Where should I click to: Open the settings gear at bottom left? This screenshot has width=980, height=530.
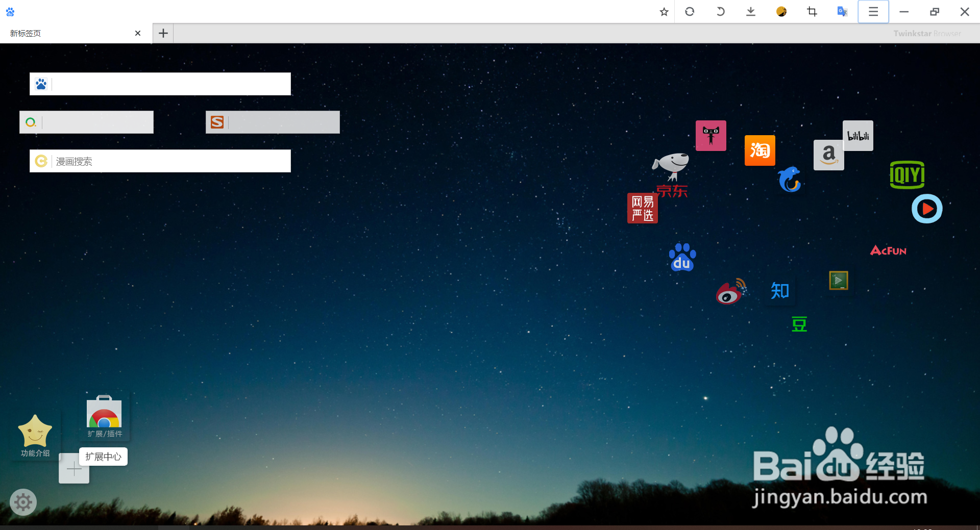click(23, 502)
